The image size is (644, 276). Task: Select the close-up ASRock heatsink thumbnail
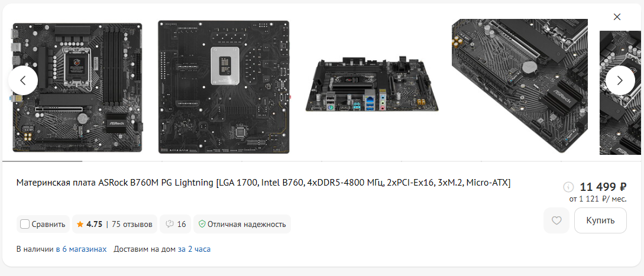coord(520,86)
